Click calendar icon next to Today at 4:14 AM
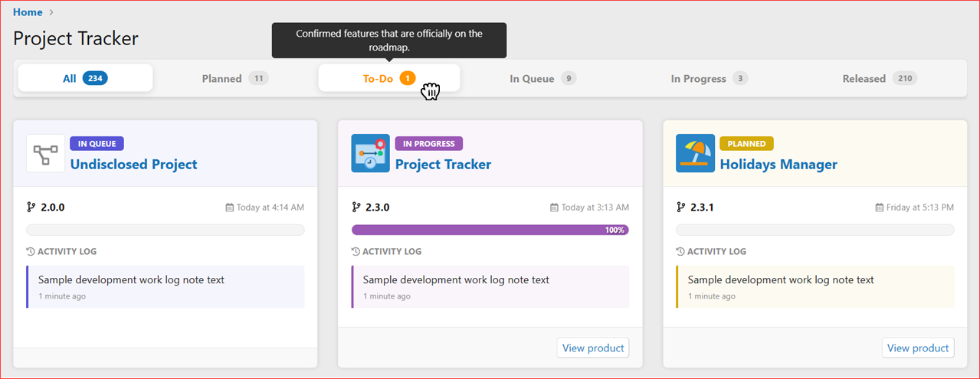 [x=229, y=207]
